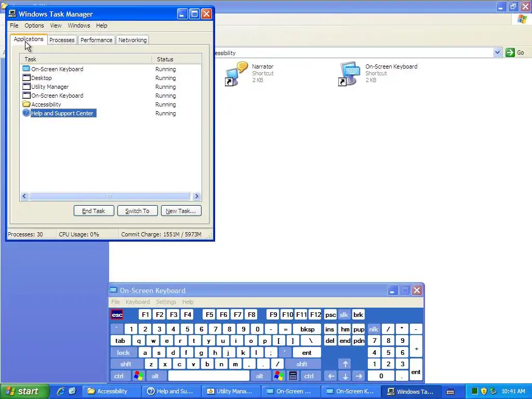This screenshot has height=399, width=532.
Task: Toggle the left shft key
Action: click(x=126, y=364)
